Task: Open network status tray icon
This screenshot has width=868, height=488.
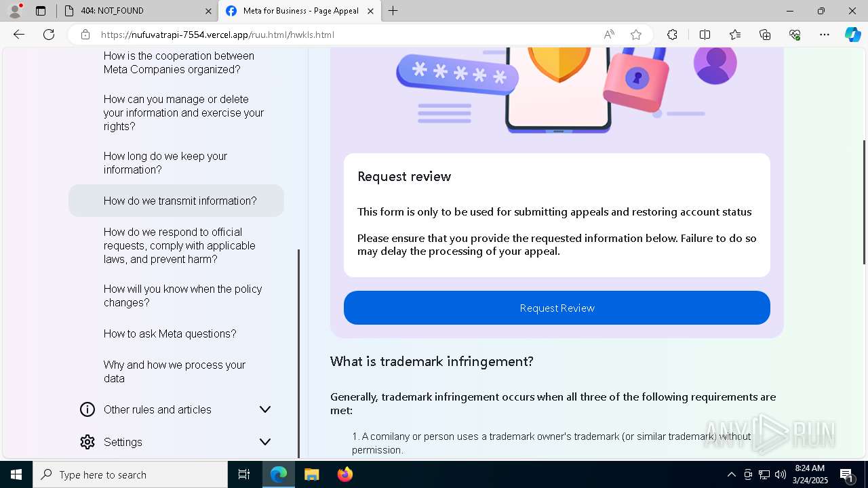Action: pos(764,474)
